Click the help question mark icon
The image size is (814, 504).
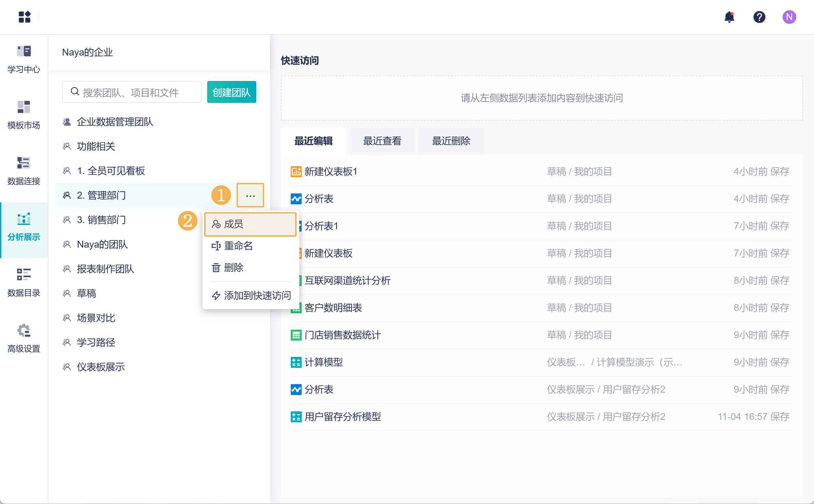[x=759, y=17]
